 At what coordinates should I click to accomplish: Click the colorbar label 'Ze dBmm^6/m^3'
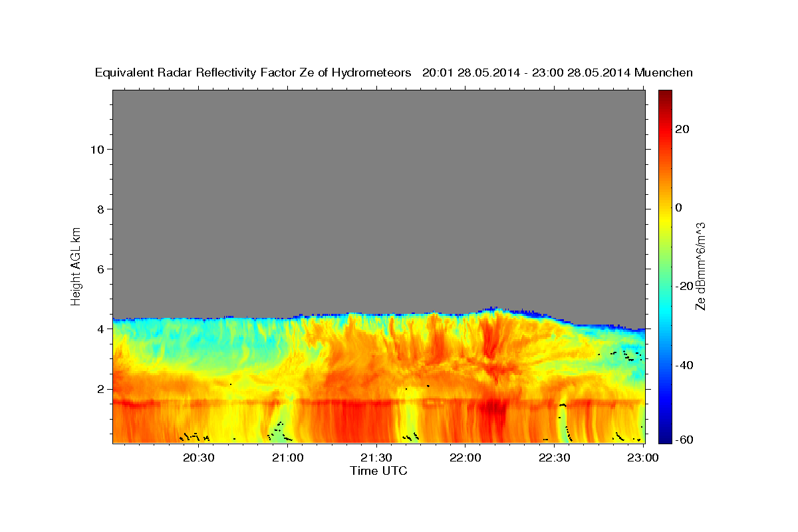pos(700,266)
